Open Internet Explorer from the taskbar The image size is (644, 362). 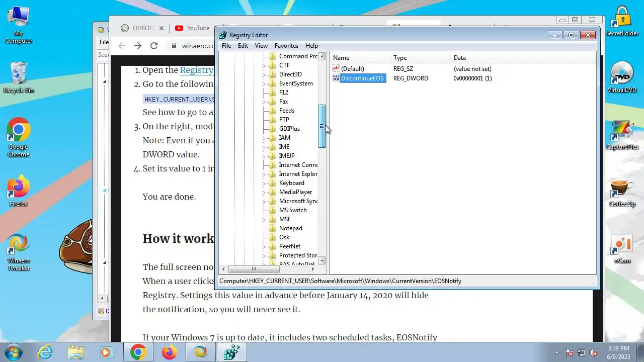point(45,352)
